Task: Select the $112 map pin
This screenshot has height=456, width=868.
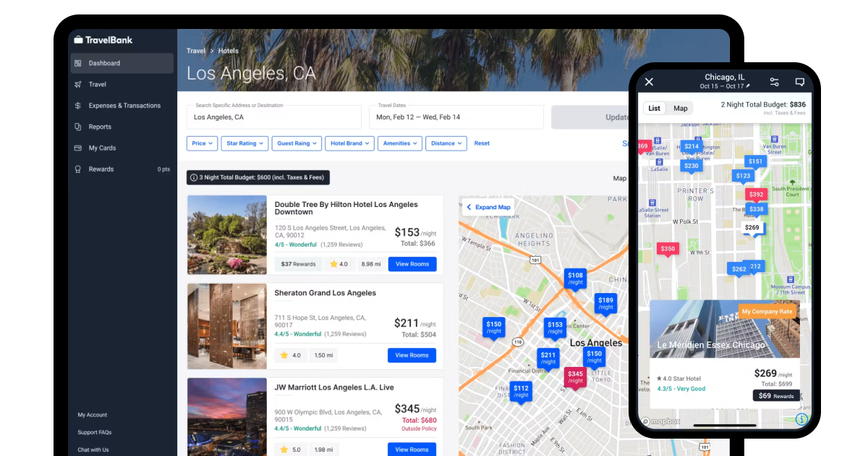Action: click(521, 392)
